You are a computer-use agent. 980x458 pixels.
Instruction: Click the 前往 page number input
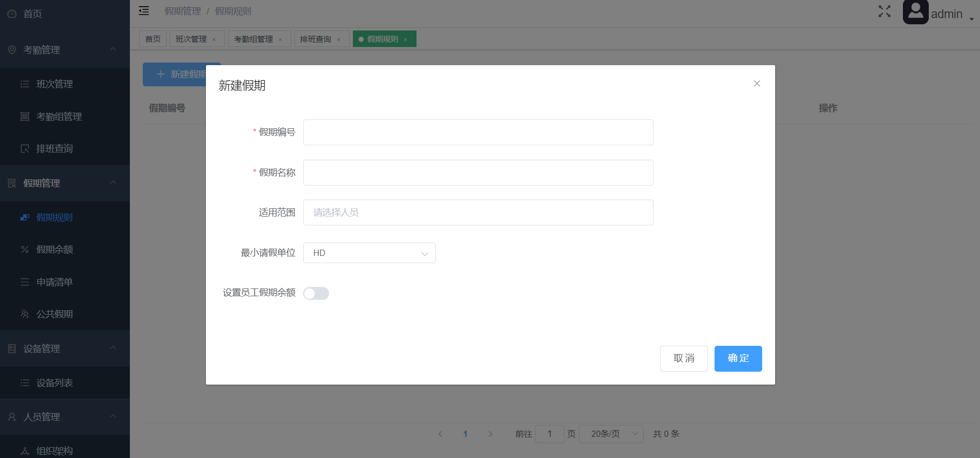click(550, 434)
